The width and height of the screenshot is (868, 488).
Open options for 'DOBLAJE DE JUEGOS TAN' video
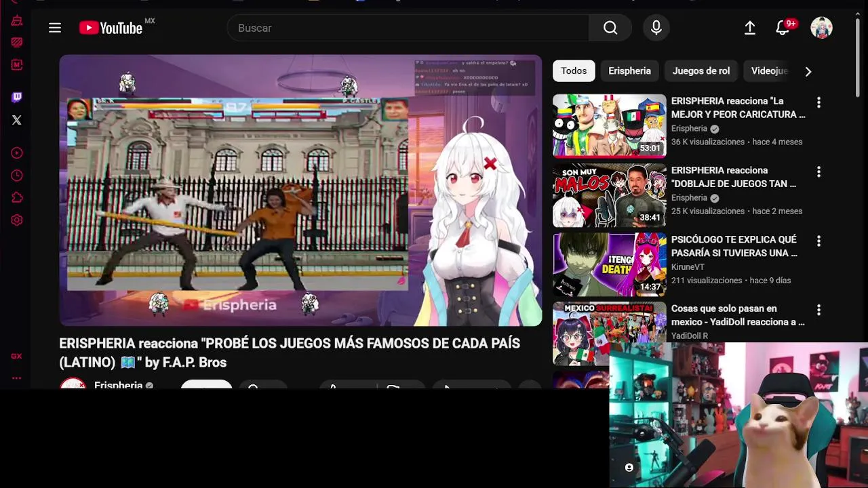[x=818, y=171]
